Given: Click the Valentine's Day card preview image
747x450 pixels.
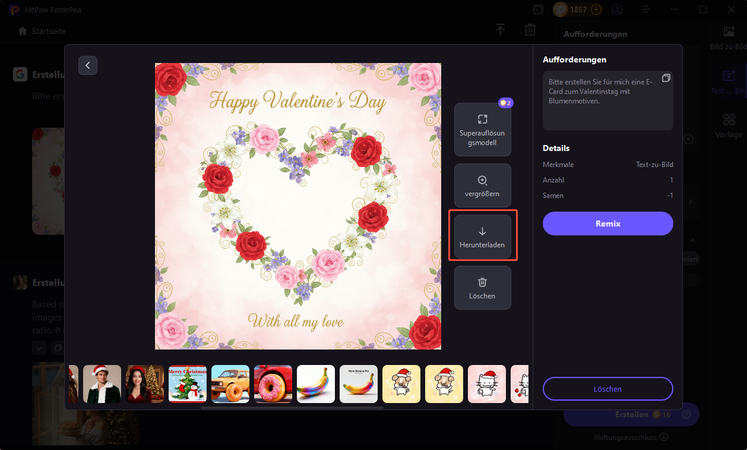Looking at the screenshot, I should coord(298,205).
